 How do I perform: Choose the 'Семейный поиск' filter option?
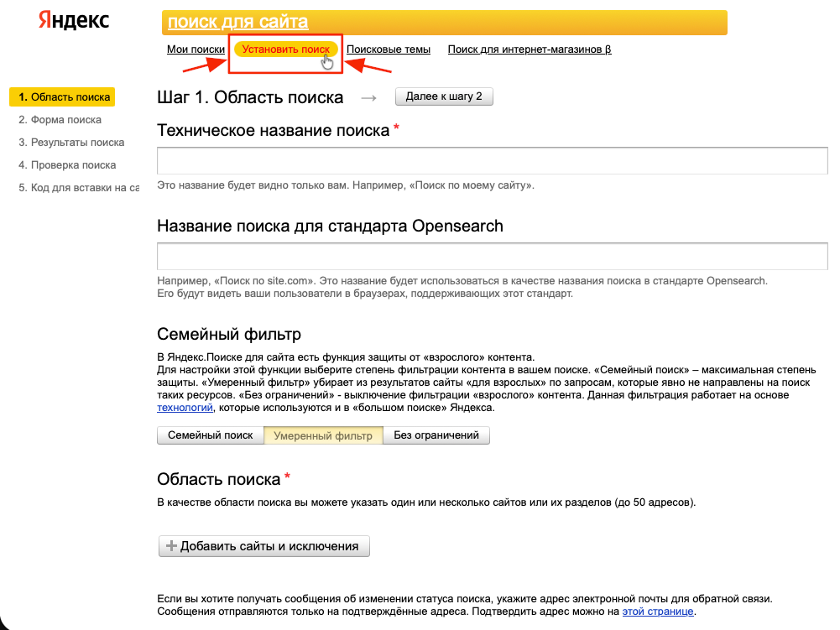tap(210, 435)
